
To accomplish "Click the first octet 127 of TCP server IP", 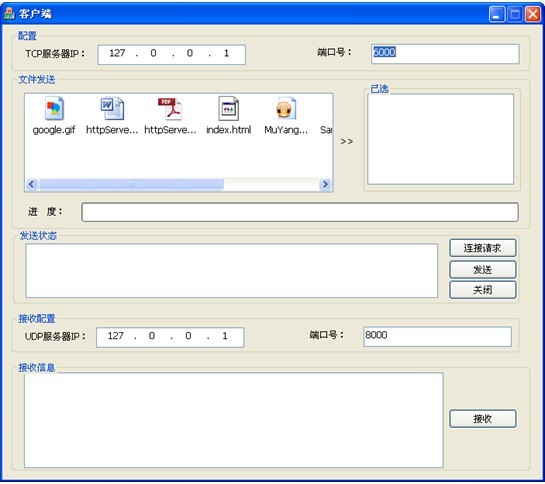I will [117, 53].
